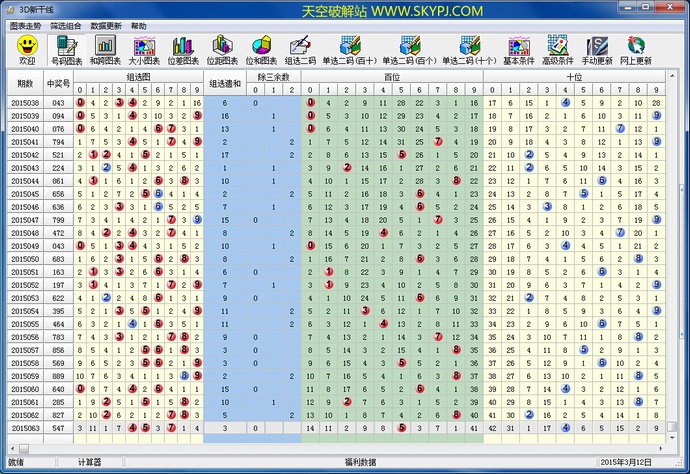
Task: Click the 组选二码 pencil icon
Action: [300, 49]
